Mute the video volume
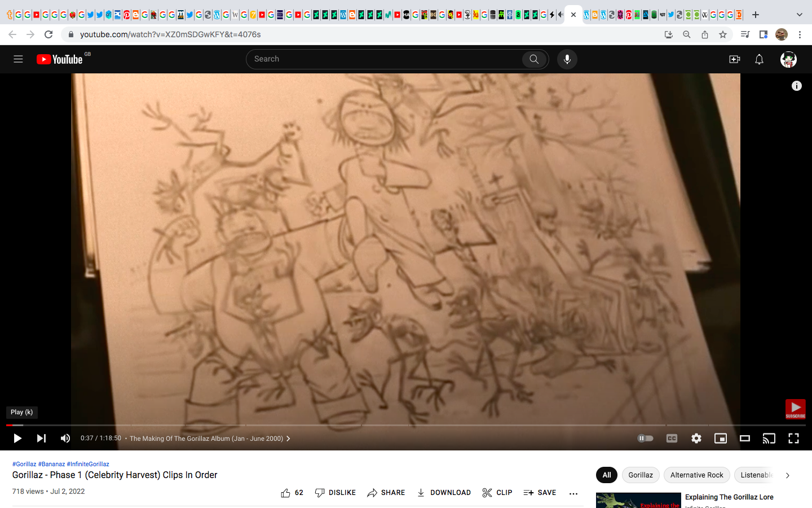 tap(65, 439)
